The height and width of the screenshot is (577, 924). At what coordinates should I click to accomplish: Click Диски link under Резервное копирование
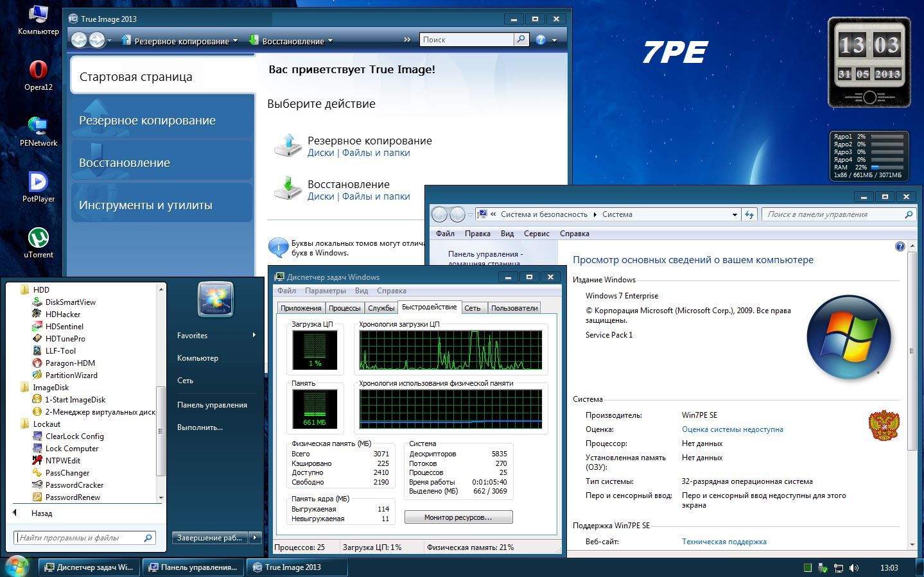pyautogui.click(x=320, y=153)
